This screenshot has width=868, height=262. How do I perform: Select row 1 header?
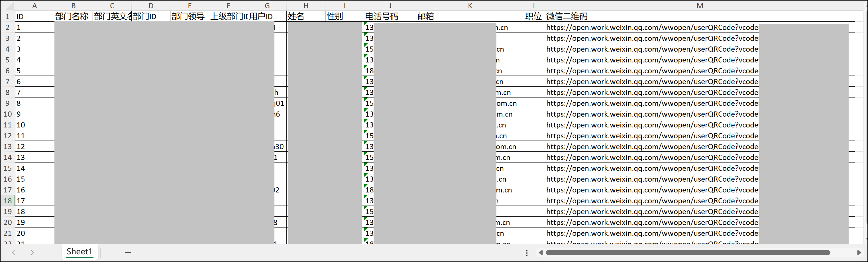pos(7,17)
